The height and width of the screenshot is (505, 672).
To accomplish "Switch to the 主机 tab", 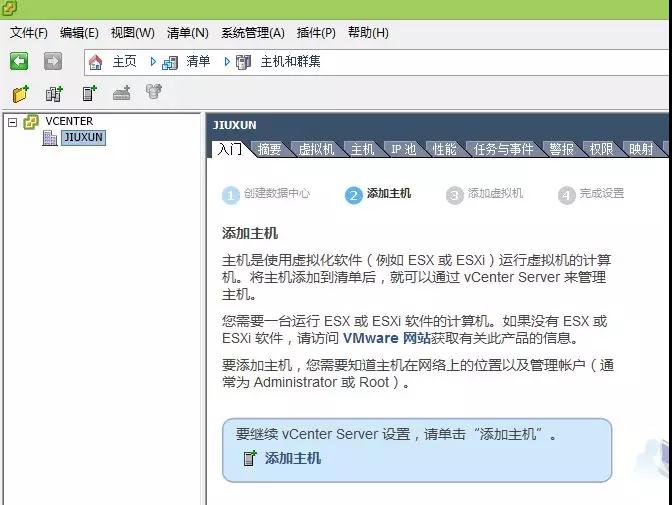I will pos(363,149).
